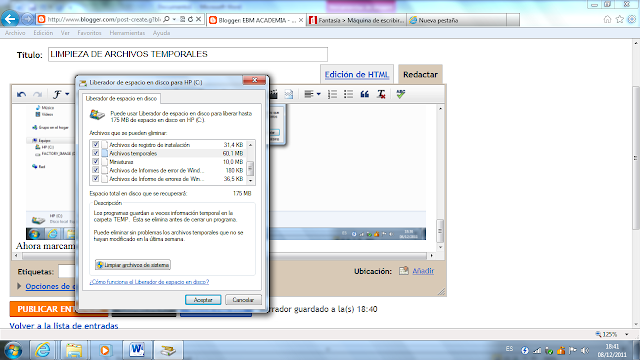
Task: Expand Opciones de entrada disclosure triangle
Action: click(x=19, y=286)
